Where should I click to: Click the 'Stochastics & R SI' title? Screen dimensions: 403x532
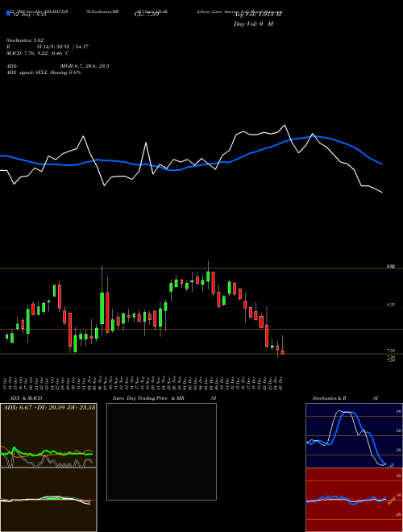tap(345, 398)
